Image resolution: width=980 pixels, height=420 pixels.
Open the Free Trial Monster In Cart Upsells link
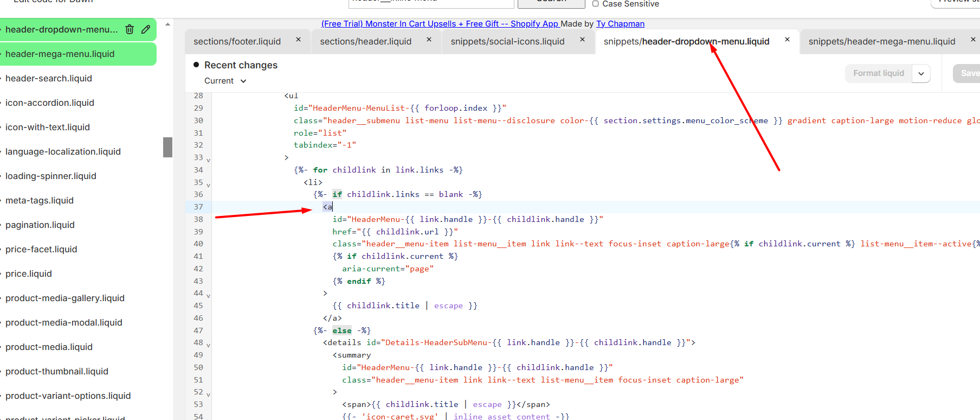click(x=440, y=24)
